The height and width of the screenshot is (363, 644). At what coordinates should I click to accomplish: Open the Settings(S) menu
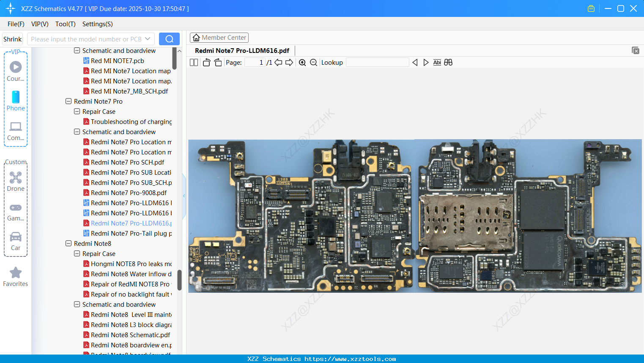tap(97, 24)
